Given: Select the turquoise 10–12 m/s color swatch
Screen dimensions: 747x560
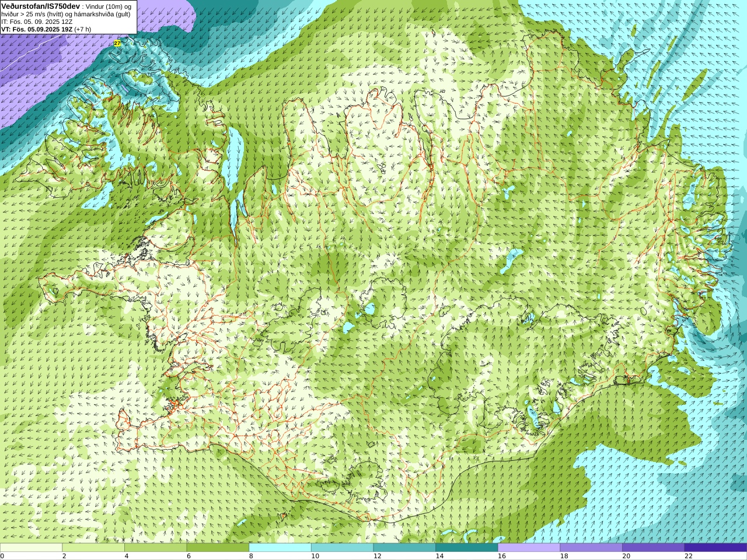Looking at the screenshot, I should click(x=343, y=548).
